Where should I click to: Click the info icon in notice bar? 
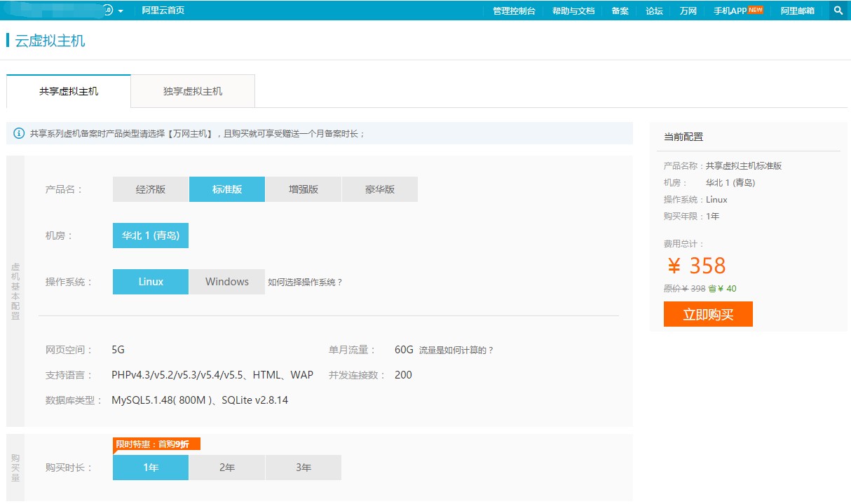click(x=19, y=133)
